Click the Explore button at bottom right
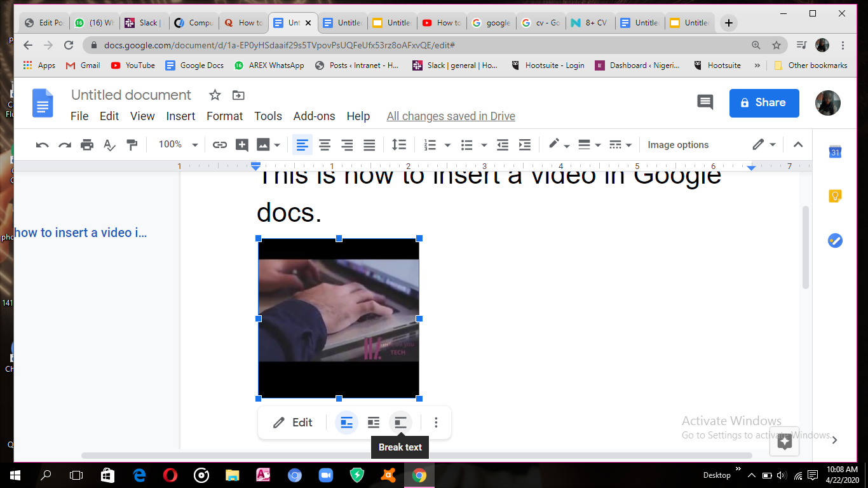 [784, 442]
